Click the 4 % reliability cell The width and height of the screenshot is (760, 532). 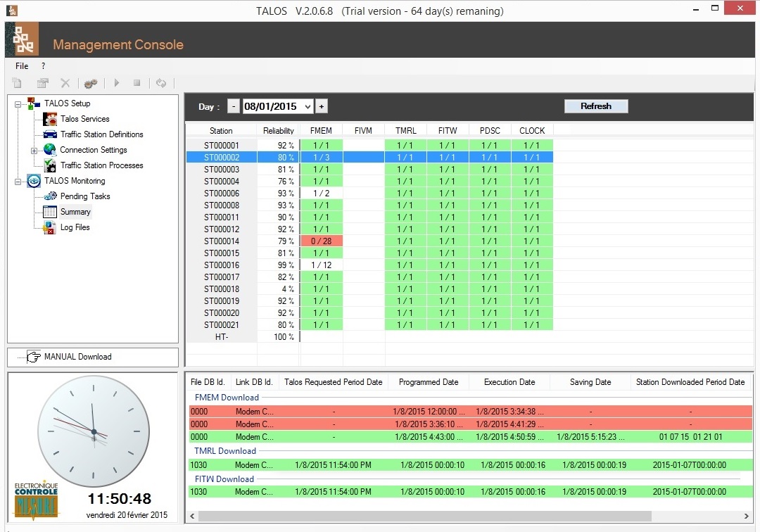point(279,289)
